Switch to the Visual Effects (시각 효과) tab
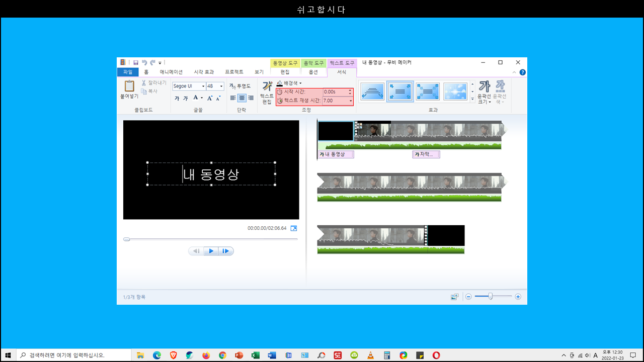This screenshot has width=644, height=362. coord(204,72)
